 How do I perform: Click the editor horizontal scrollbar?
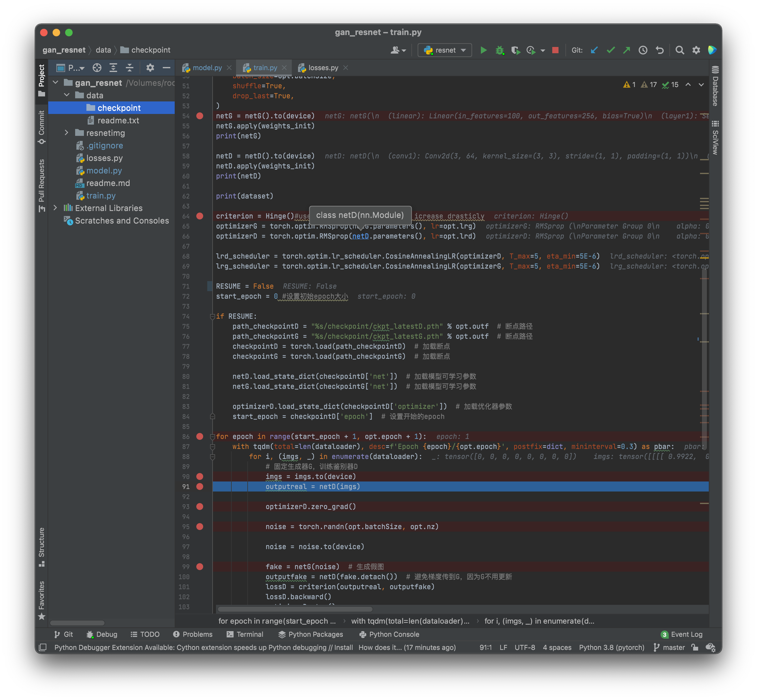pos(295,609)
